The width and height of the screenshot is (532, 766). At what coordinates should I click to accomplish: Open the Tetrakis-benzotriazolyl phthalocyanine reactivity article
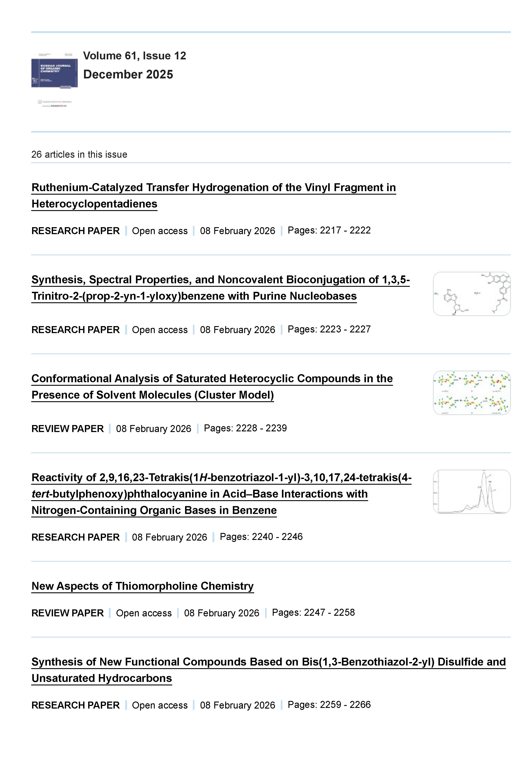point(221,478)
